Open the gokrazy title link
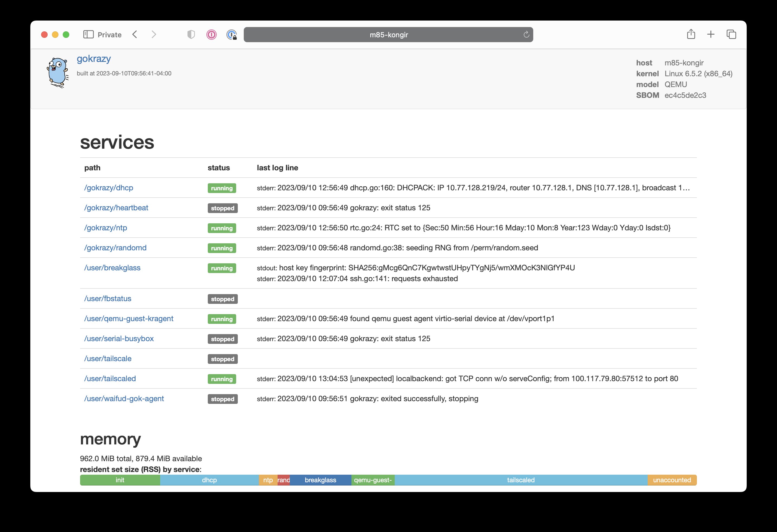Screen dimensions: 777x532 point(94,58)
